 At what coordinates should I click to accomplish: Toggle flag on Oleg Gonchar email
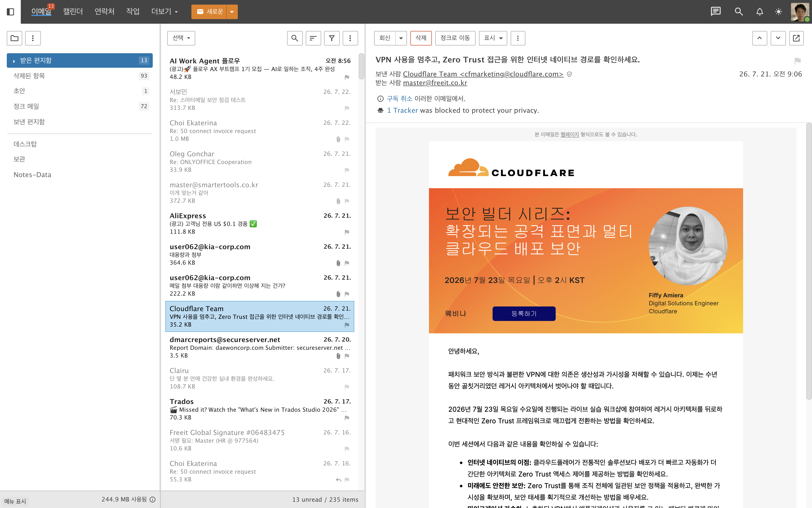pos(347,170)
